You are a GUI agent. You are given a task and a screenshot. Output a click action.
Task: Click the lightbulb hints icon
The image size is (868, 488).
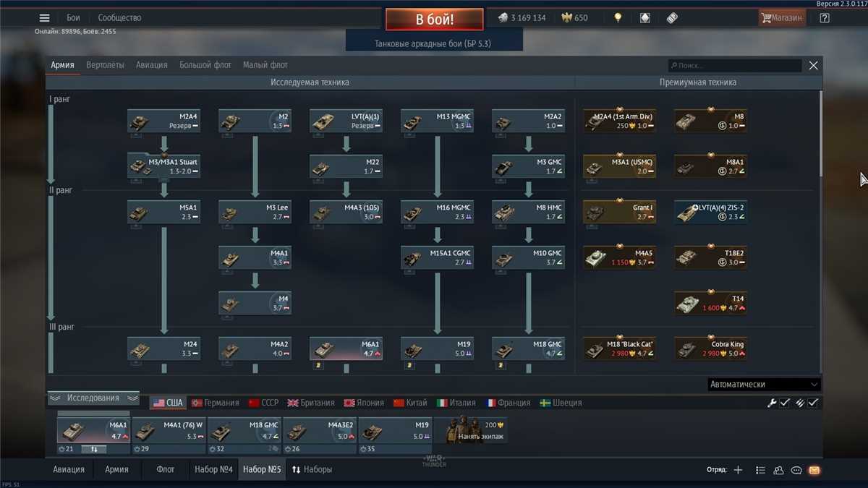coord(618,18)
